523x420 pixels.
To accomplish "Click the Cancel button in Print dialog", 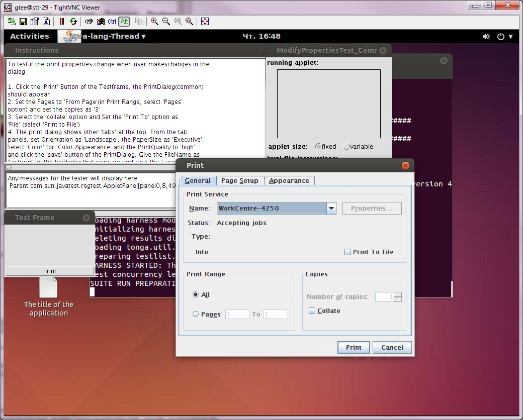I will coord(392,347).
